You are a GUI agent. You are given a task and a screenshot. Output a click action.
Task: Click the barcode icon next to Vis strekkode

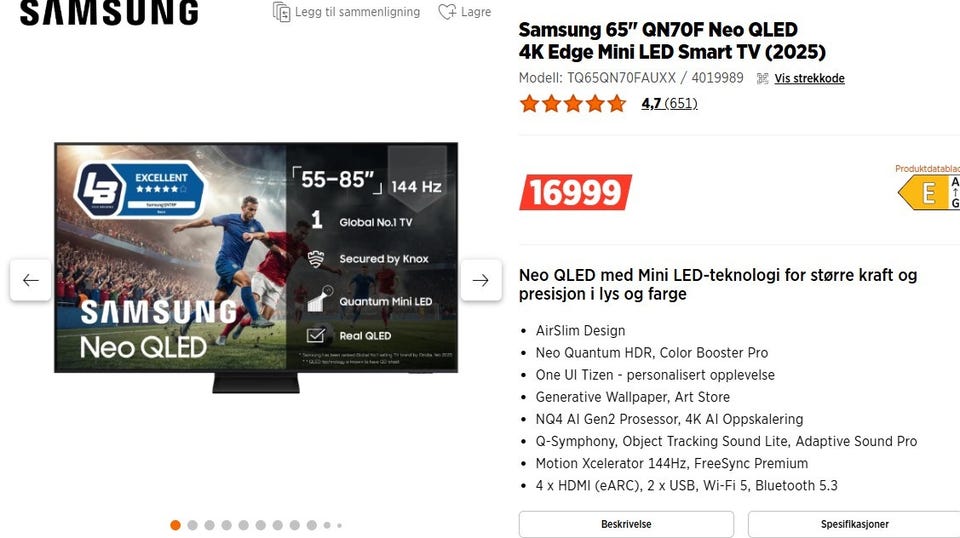(x=762, y=78)
